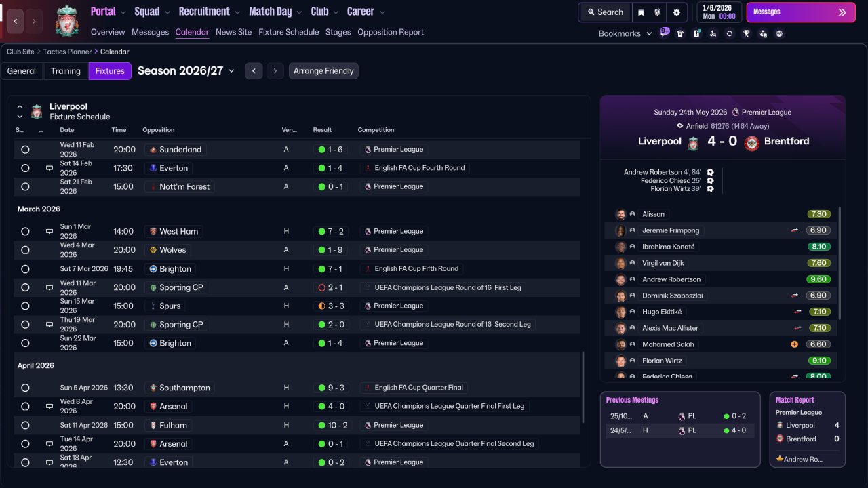
Task: Open the Career dropdown menu
Action: click(x=366, y=12)
